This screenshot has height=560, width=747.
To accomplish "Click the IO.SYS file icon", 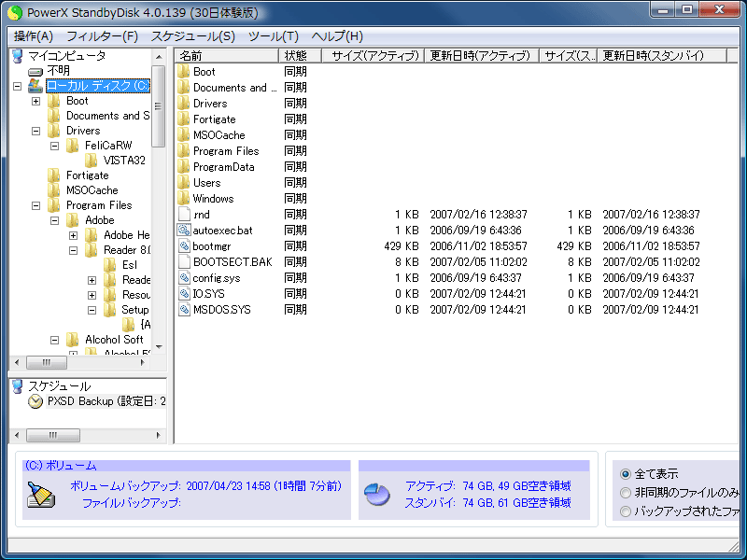I will [x=184, y=293].
